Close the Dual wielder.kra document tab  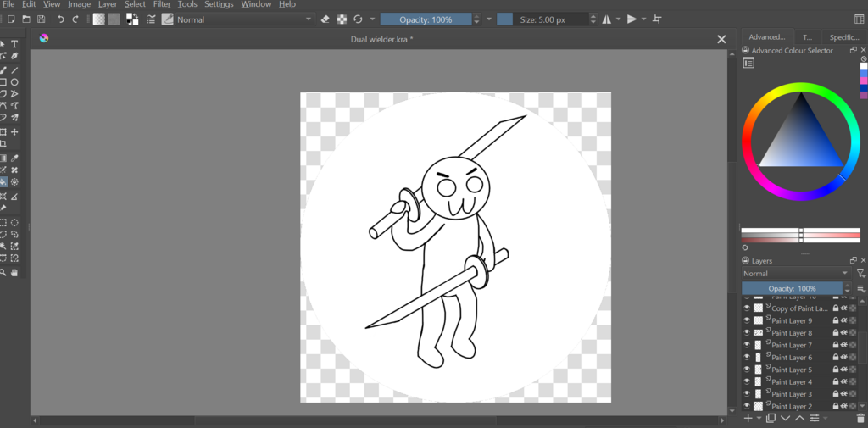tap(721, 39)
